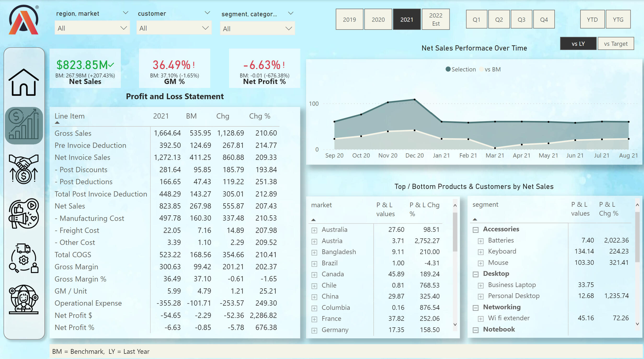Open the Home page icon
Viewport: 644px width, 359px height.
click(x=24, y=82)
